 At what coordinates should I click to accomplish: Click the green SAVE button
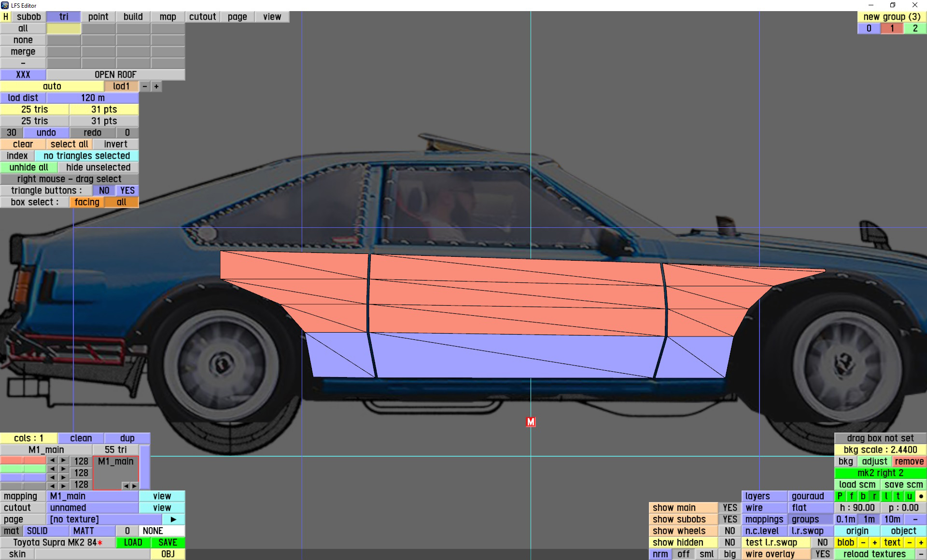[x=168, y=542]
